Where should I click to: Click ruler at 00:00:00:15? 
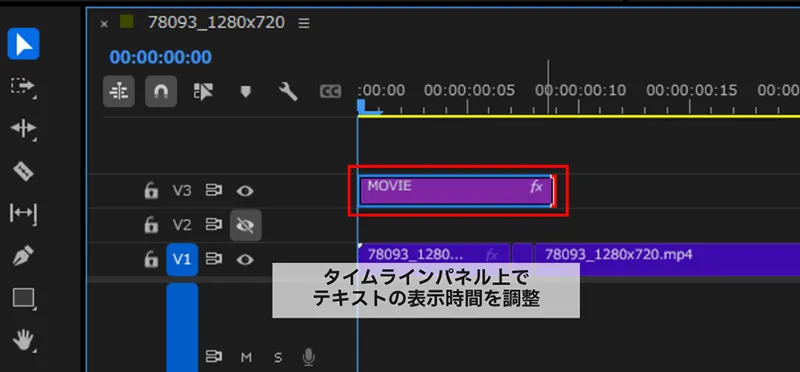click(x=691, y=91)
